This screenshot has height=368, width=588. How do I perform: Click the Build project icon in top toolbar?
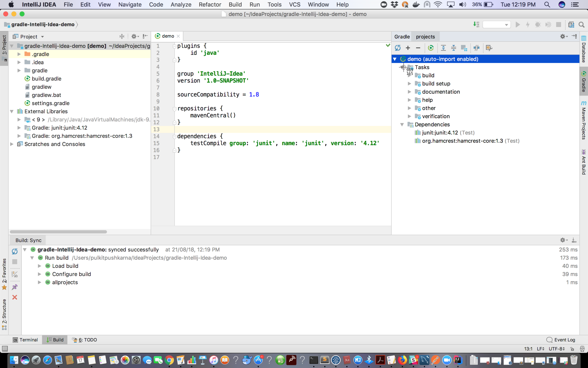tap(476, 25)
